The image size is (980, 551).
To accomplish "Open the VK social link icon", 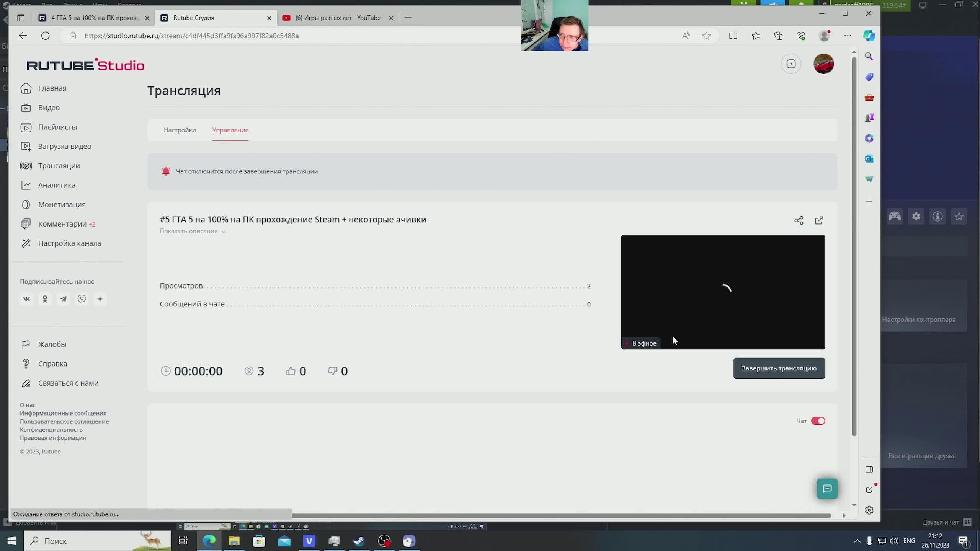I will 26,299.
